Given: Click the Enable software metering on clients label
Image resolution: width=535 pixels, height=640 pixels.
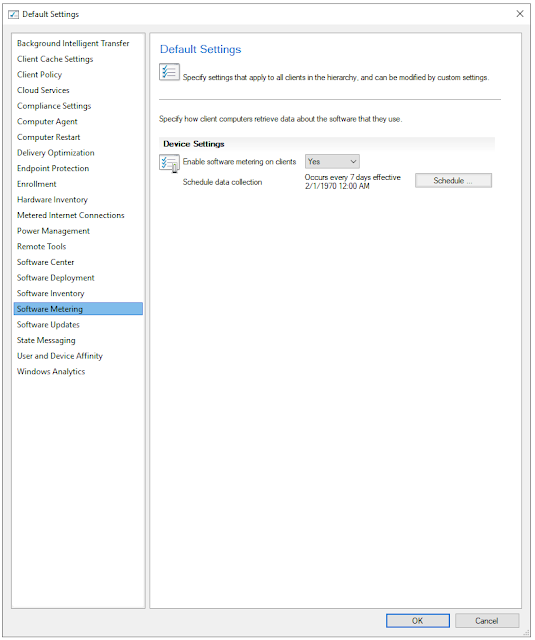Looking at the screenshot, I should coord(240,162).
